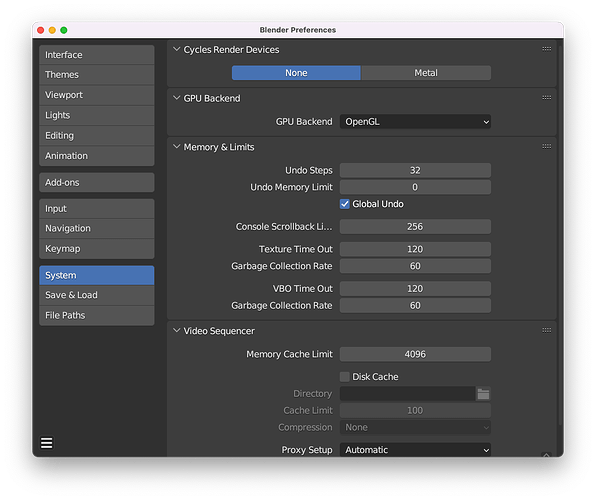Collapse the Video Sequencer panel
Screen dimensions: 596x500
pyautogui.click(x=176, y=330)
